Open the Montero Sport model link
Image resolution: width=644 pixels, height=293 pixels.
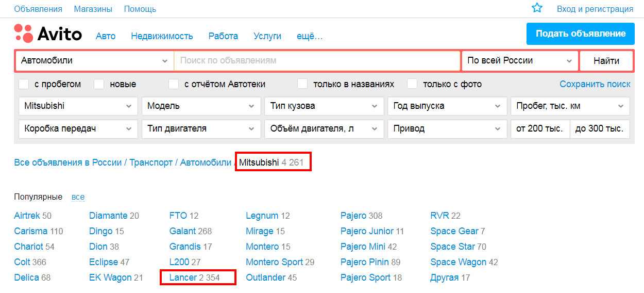coord(274,262)
